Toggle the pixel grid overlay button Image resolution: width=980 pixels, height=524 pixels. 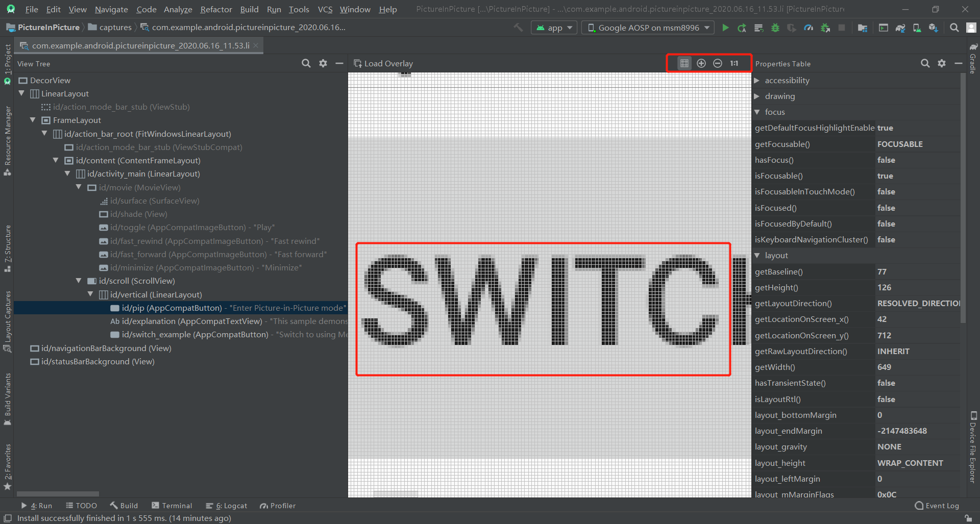pyautogui.click(x=684, y=63)
